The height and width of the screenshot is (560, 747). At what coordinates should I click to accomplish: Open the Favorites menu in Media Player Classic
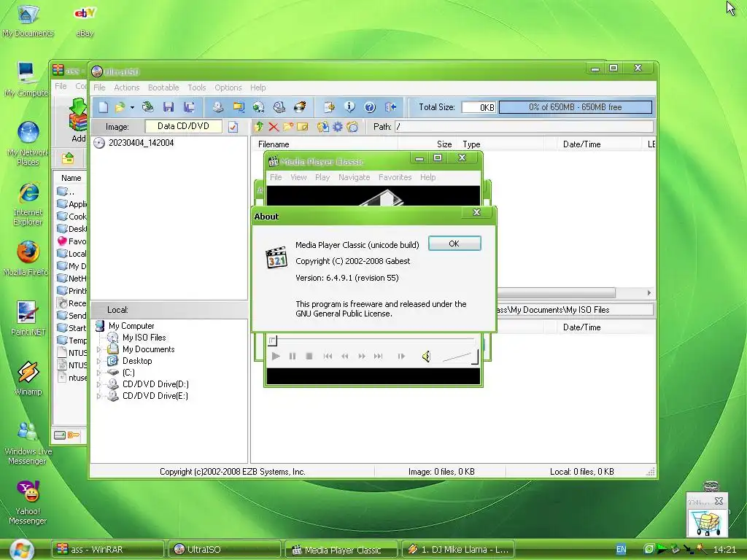click(395, 177)
